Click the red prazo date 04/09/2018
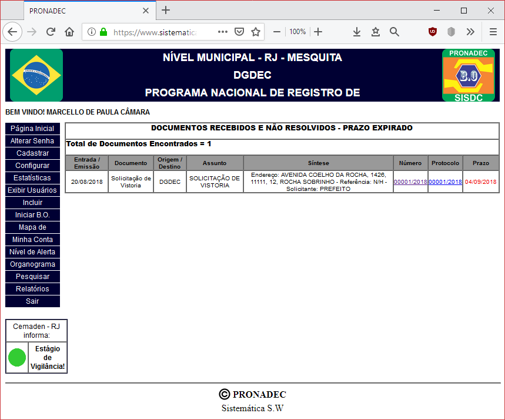 click(480, 182)
